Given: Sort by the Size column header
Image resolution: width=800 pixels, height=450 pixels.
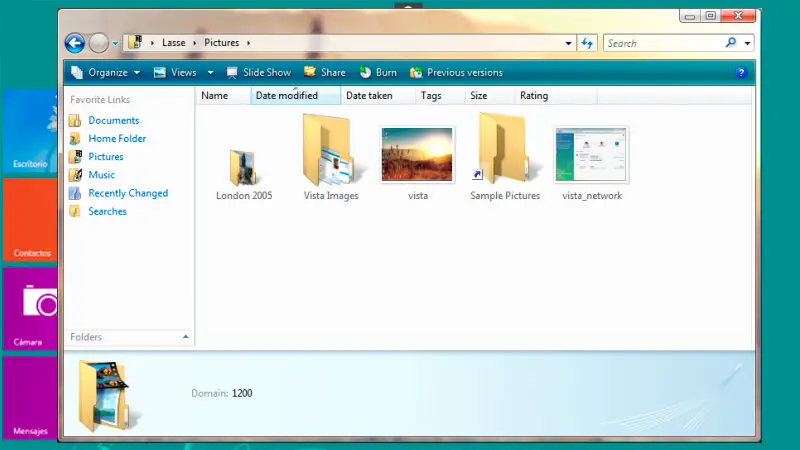Looking at the screenshot, I should pos(490,95).
